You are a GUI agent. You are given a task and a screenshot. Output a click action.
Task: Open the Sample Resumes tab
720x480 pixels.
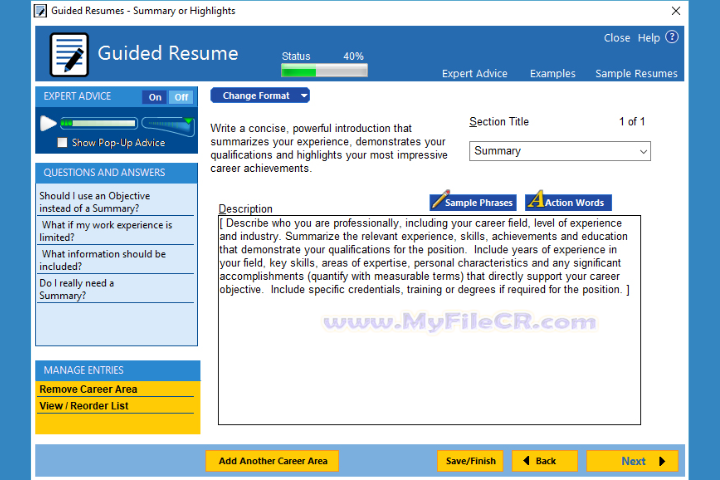(x=636, y=73)
